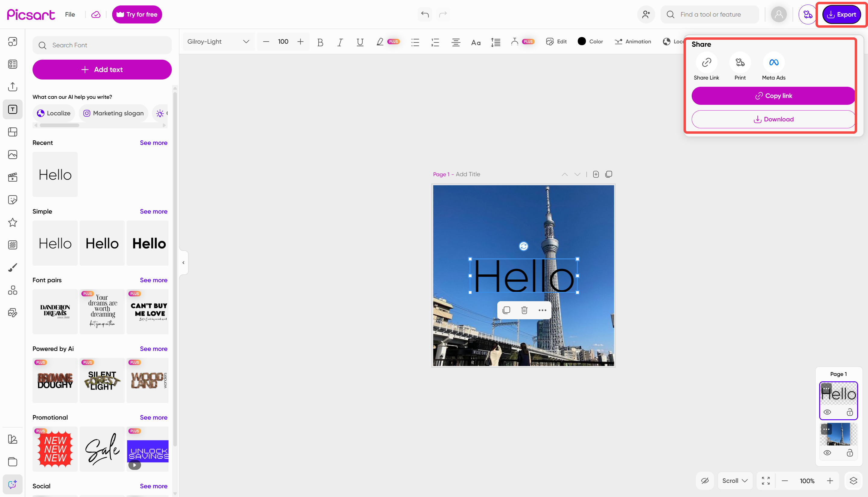Click the rotate handle above Hello text
This screenshot has width=868, height=497.
[524, 246]
